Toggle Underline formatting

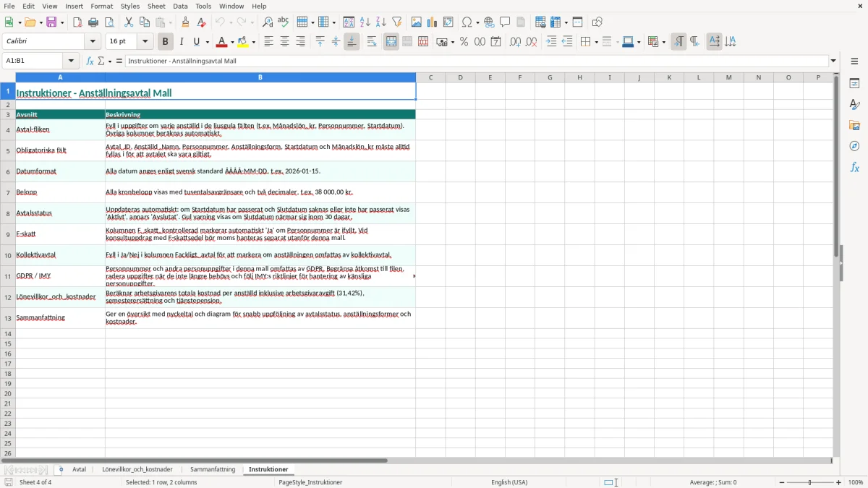tap(197, 42)
